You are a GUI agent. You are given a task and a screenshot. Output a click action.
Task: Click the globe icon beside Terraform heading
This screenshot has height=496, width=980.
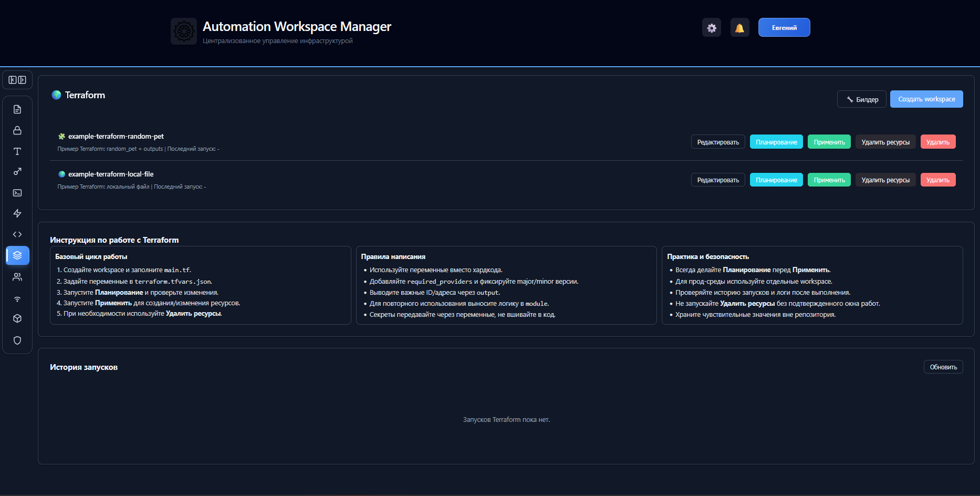(56, 95)
